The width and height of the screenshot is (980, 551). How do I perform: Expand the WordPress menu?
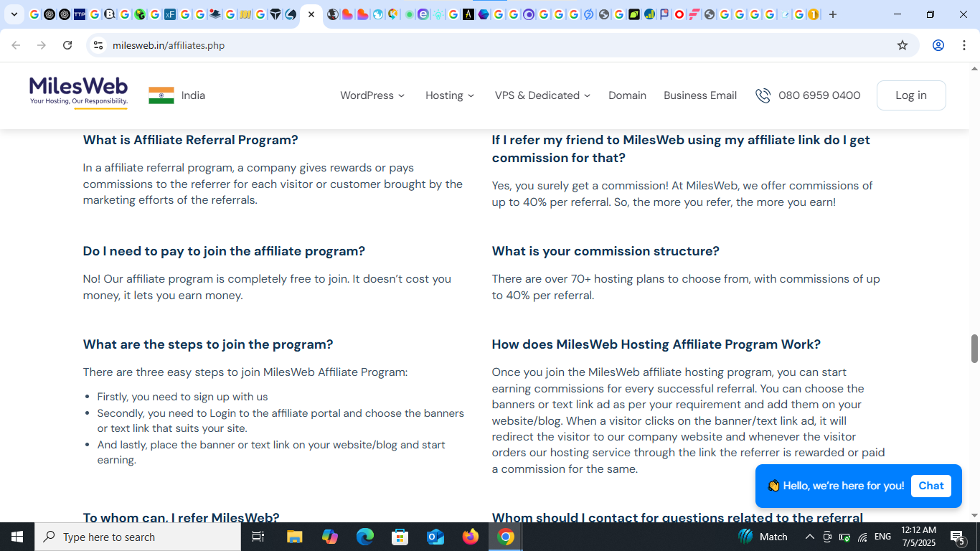[x=372, y=95]
